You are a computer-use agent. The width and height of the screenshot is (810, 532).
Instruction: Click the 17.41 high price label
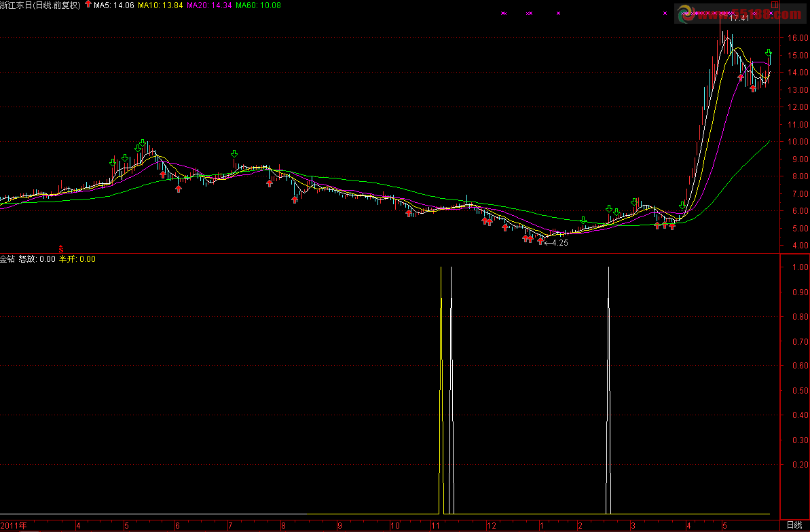tap(739, 18)
